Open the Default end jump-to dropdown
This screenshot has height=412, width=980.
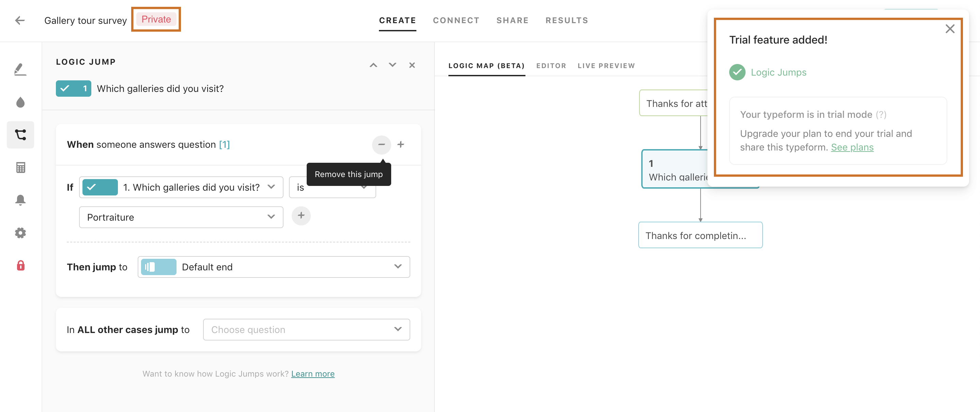tap(274, 267)
